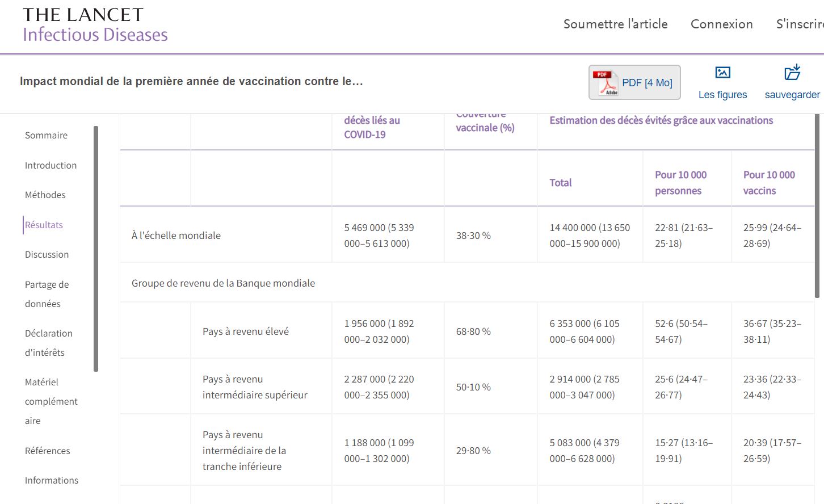Click the S'inscrire link
Screen dimensions: 824x504
pyautogui.click(x=799, y=24)
